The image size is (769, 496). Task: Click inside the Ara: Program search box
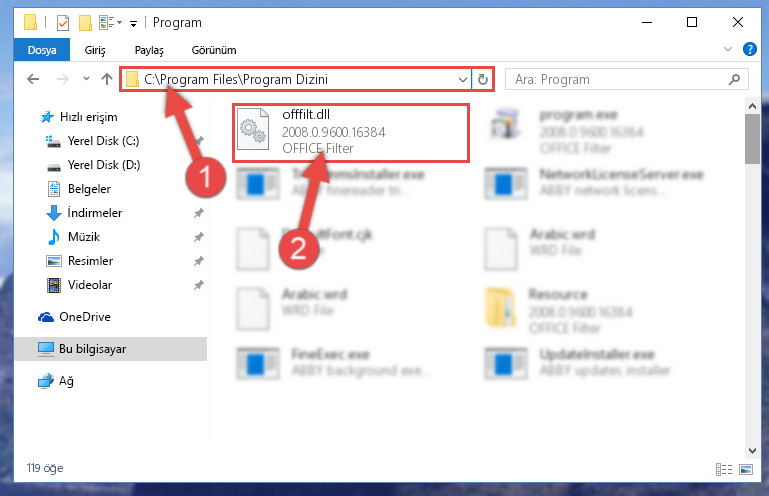tap(617, 79)
